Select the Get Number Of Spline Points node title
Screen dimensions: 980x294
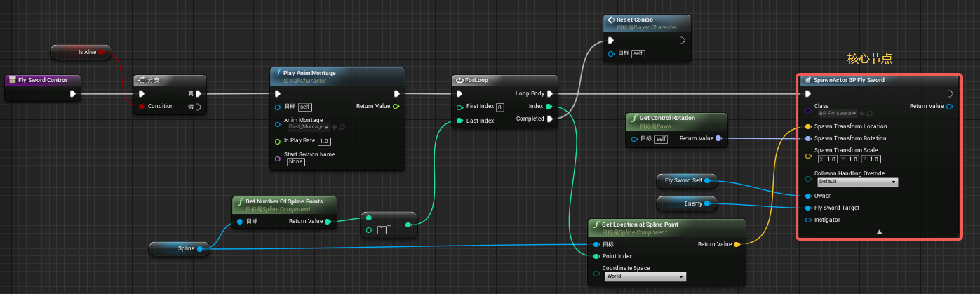click(x=284, y=201)
